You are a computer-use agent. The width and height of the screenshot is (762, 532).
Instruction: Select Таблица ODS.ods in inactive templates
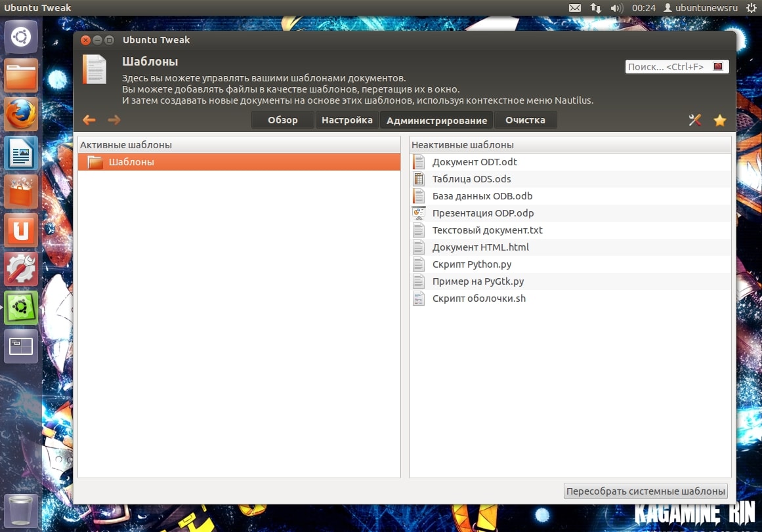(x=570, y=179)
